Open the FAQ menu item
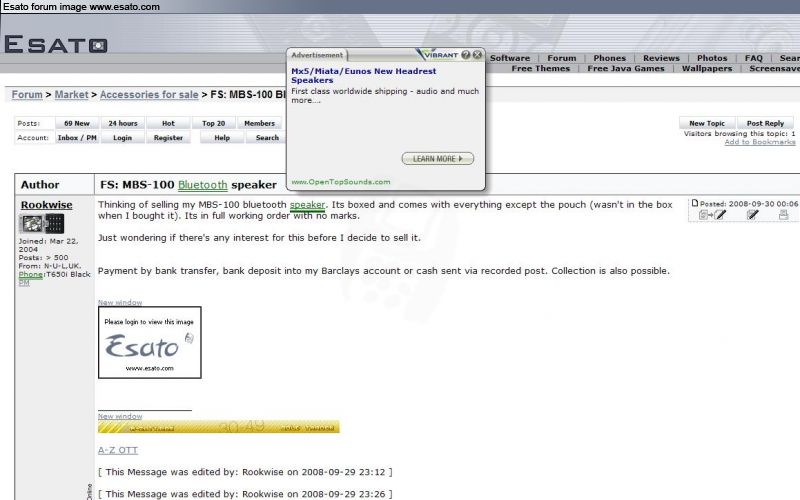The width and height of the screenshot is (800, 500). [754, 58]
